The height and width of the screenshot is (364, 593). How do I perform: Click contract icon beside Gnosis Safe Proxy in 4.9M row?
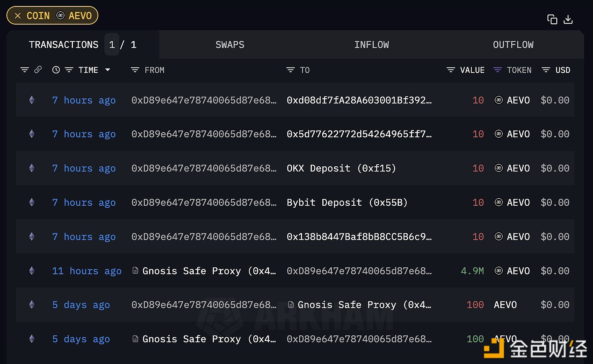click(135, 271)
